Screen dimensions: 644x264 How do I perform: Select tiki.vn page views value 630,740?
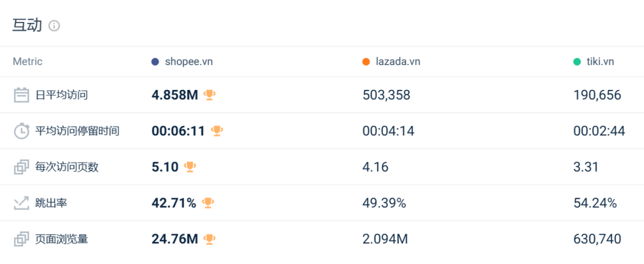(x=597, y=240)
